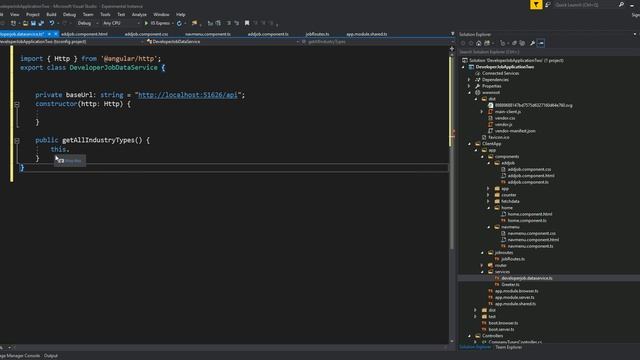Collapse the constructor code block outline box

[17, 104]
